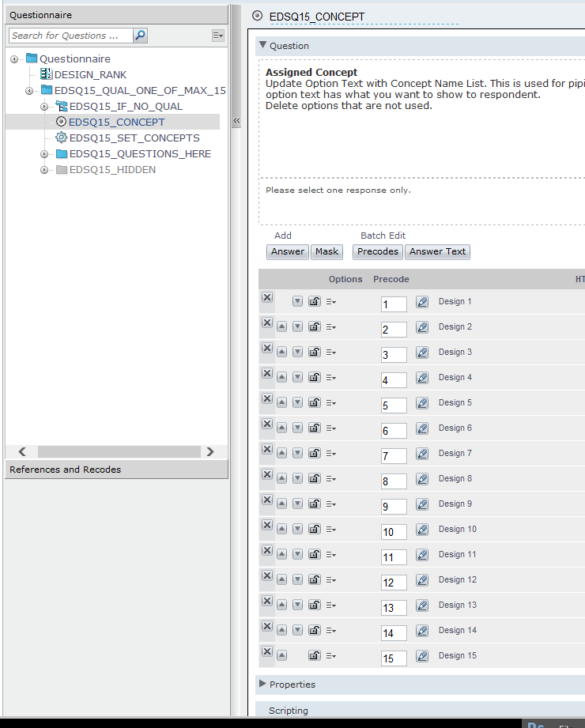Viewport: 585px width, 728px height.
Task: Click single-choice icon next to EDSQ15_CONCEPT title
Action: click(257, 16)
